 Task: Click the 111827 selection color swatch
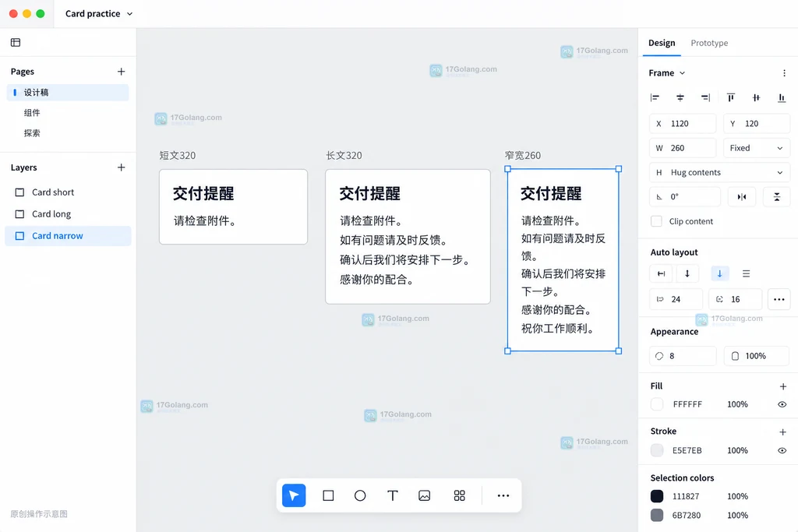[657, 496]
